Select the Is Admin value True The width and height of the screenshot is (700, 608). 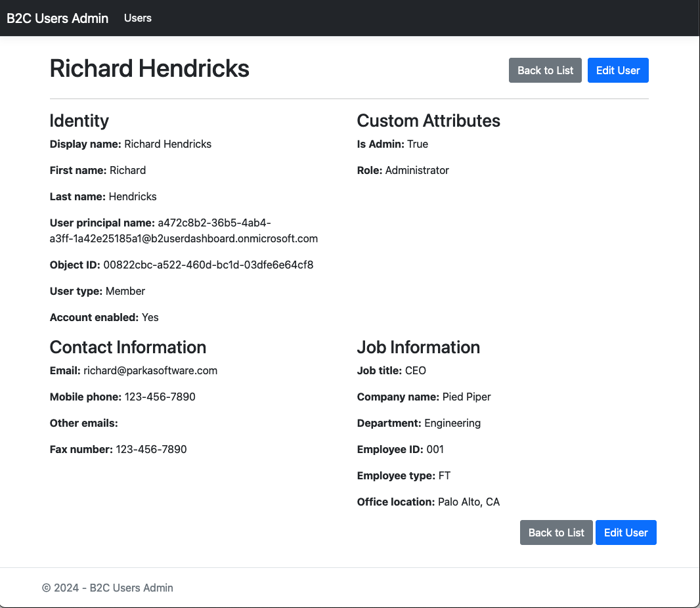pos(418,144)
